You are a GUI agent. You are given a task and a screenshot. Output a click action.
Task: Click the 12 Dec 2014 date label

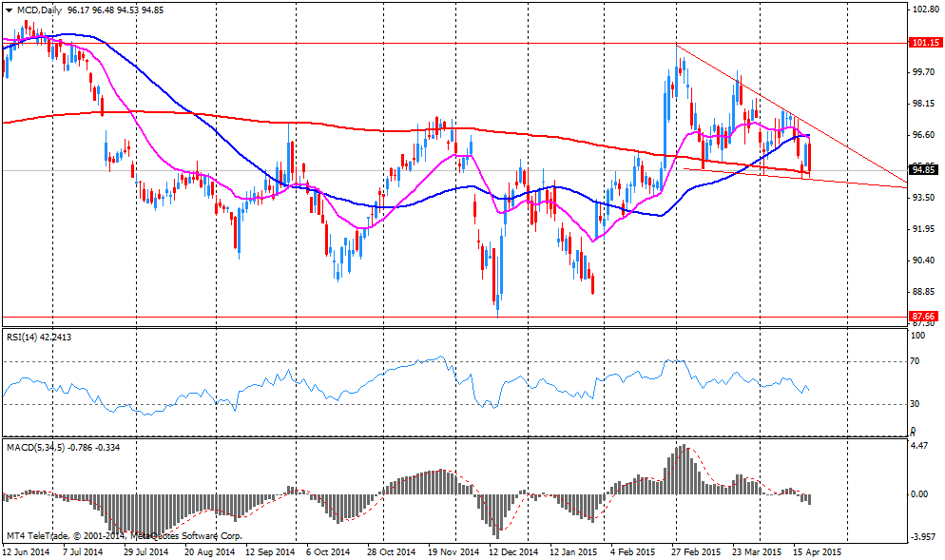tap(513, 551)
